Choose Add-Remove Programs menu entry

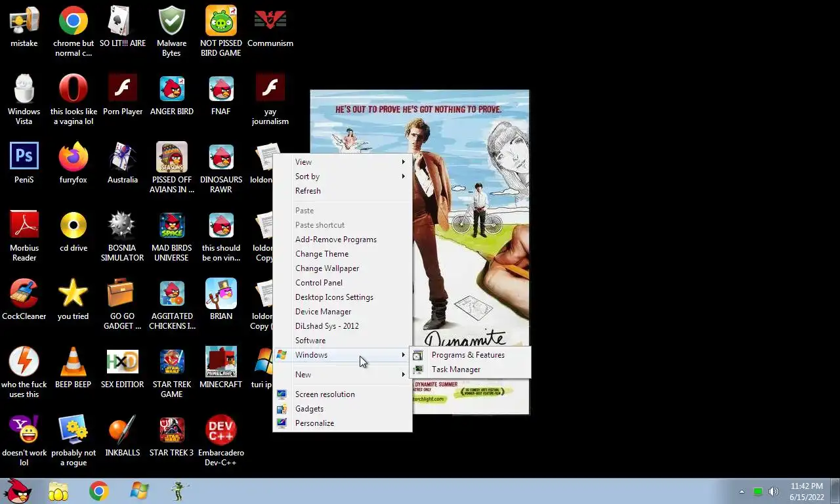(343, 240)
